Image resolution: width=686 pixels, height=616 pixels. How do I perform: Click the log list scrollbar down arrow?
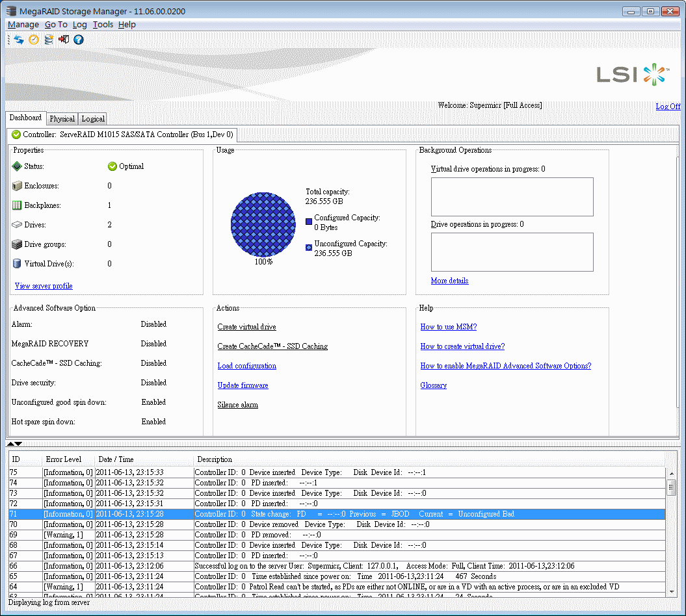point(672,592)
